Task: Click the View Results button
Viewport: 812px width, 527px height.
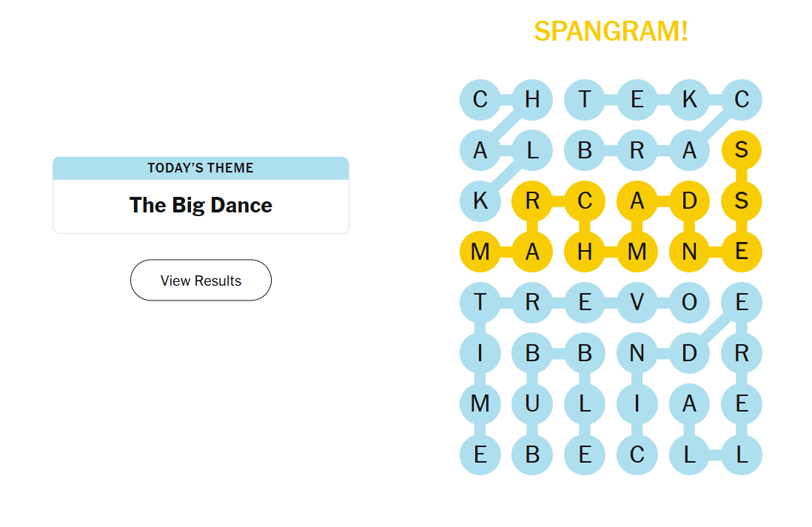Action: (201, 281)
